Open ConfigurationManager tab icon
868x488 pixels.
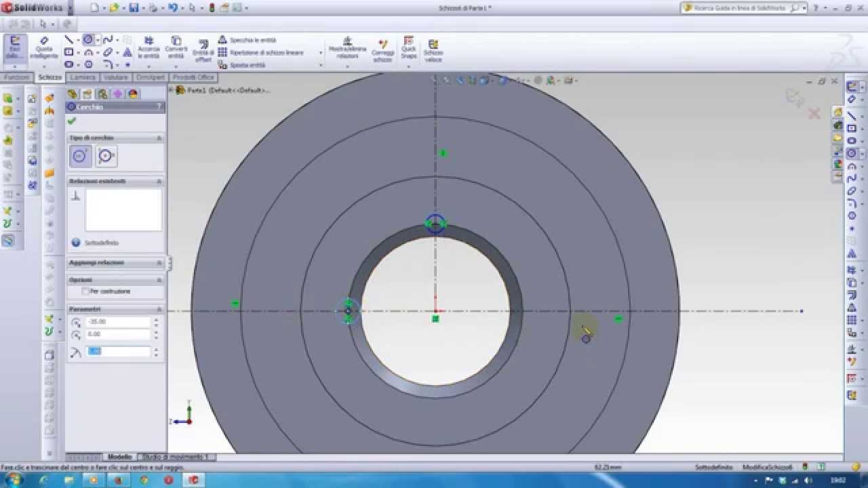point(102,94)
